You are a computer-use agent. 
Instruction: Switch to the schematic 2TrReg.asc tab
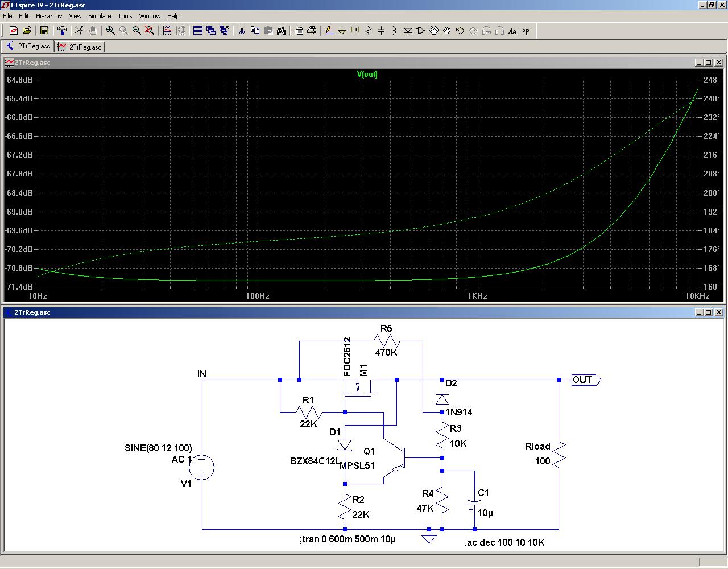tap(28, 47)
